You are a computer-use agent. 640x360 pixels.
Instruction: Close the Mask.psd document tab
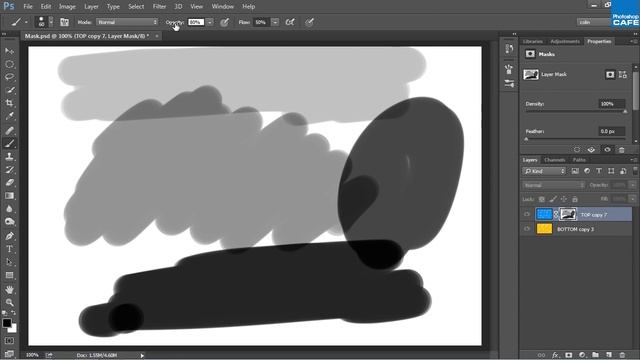157,36
